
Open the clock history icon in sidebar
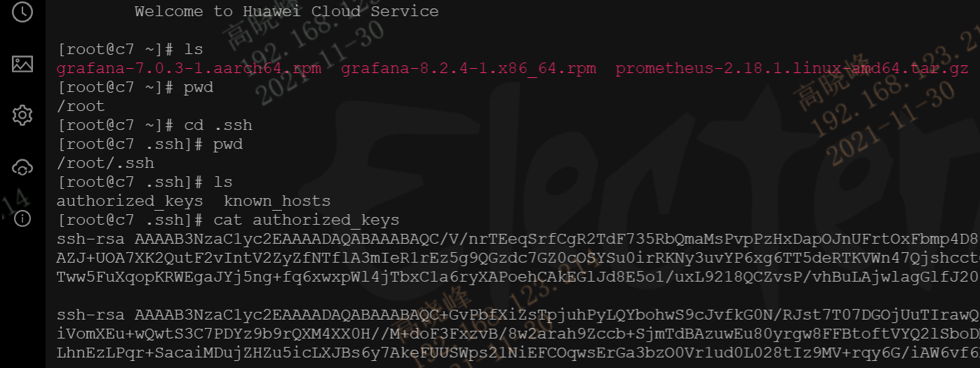coord(22,12)
